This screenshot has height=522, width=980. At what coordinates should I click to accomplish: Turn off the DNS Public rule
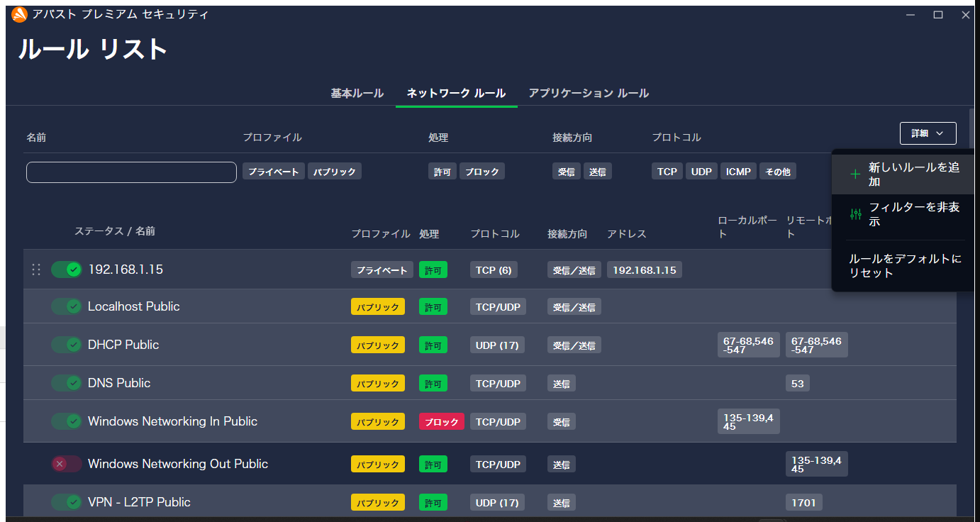point(67,383)
